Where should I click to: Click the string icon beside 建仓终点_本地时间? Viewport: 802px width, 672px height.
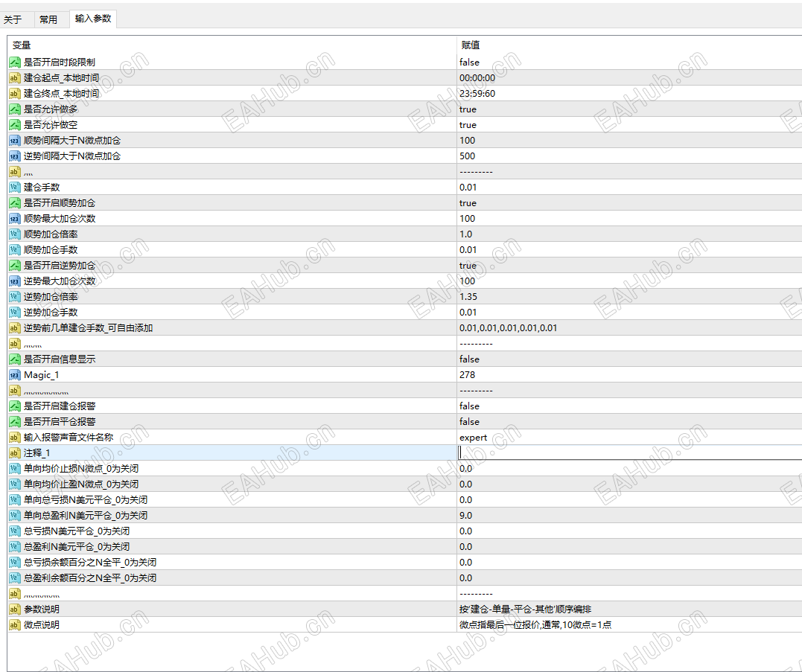[x=15, y=94]
